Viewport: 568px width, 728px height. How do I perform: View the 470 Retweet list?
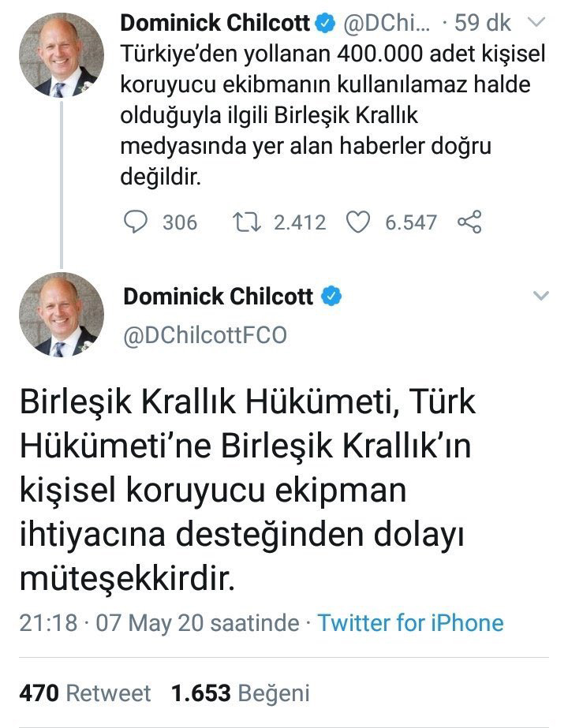click(85, 693)
